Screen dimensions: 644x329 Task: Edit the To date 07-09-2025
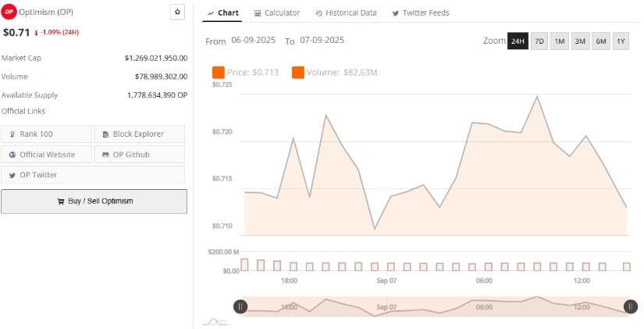click(322, 41)
